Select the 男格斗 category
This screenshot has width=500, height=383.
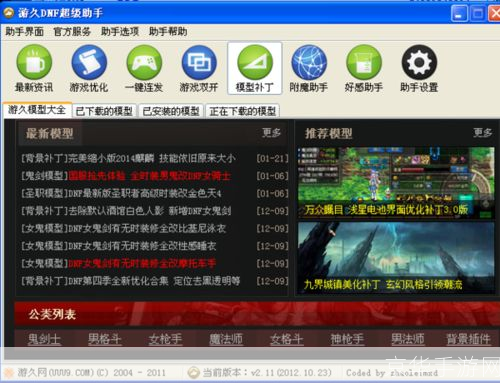click(x=104, y=339)
